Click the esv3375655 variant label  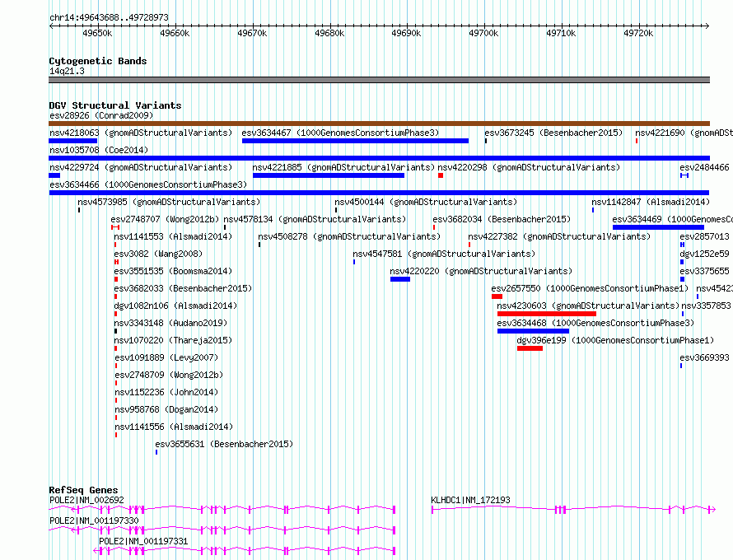tap(704, 271)
